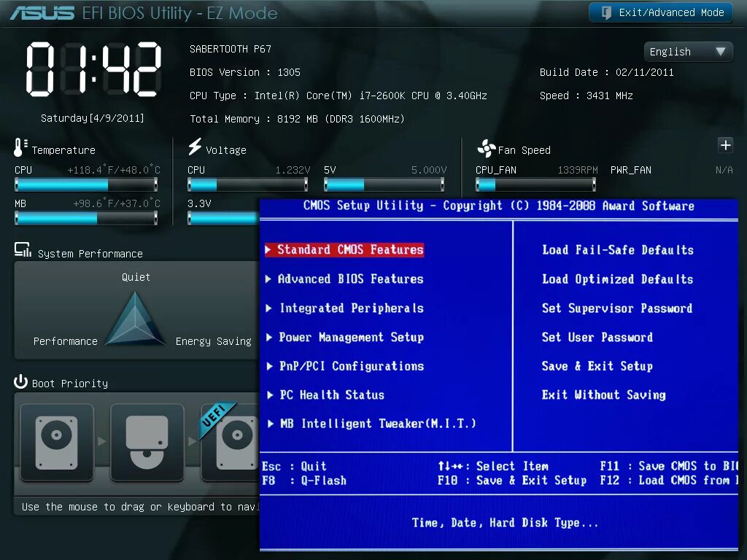The width and height of the screenshot is (747, 560).
Task: Click the 1339RPM CPU_FAN reading
Action: pos(578,170)
